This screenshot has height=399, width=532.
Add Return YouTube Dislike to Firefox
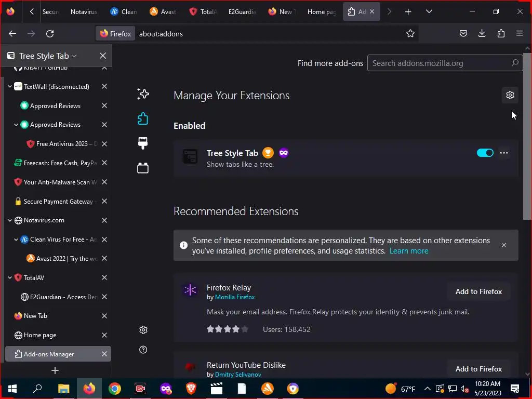click(x=478, y=369)
